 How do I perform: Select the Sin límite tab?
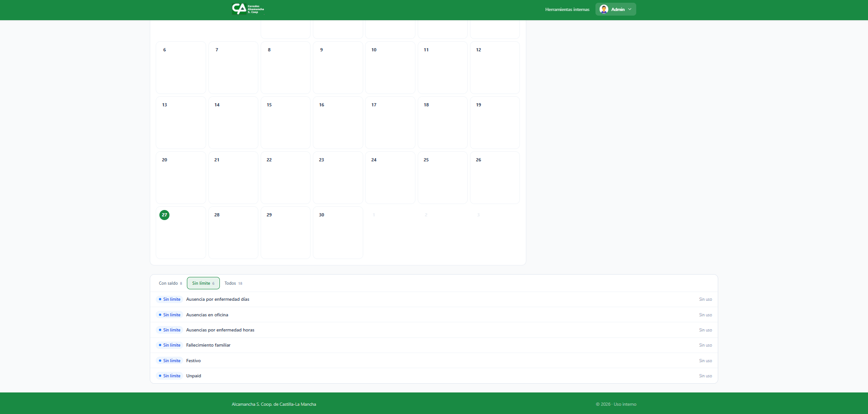click(x=203, y=283)
